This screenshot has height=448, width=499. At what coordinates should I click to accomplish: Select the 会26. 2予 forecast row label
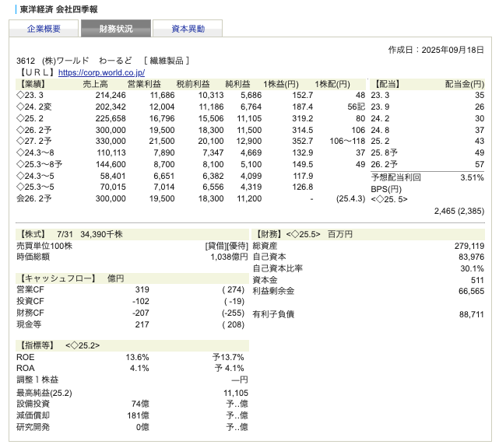point(34,198)
